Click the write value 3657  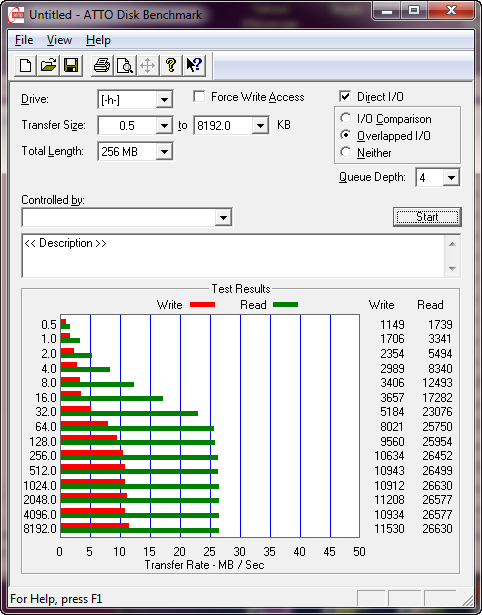(x=392, y=397)
